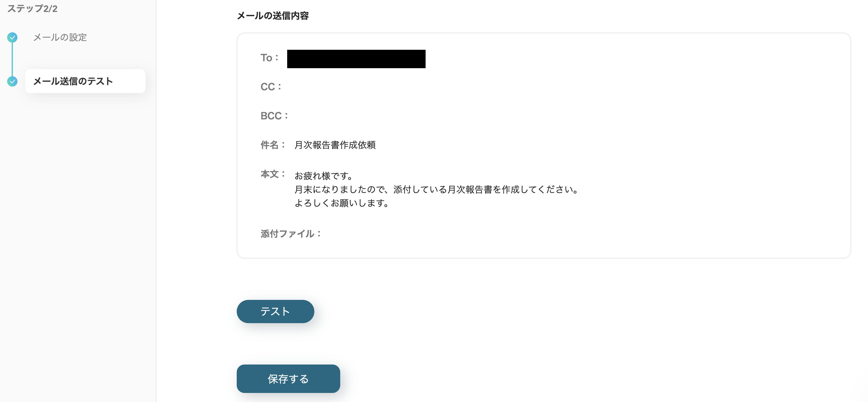Click the 件名 label in the preview
This screenshot has height=402, width=868.
tap(272, 145)
